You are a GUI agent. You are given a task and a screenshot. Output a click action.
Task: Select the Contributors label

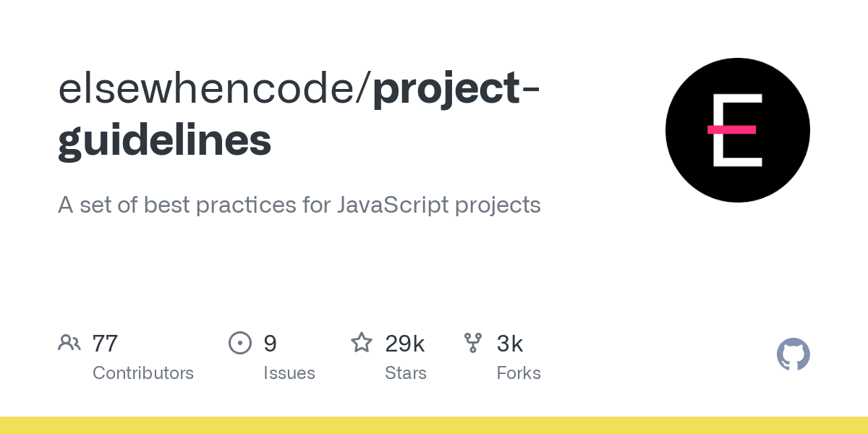[143, 373]
